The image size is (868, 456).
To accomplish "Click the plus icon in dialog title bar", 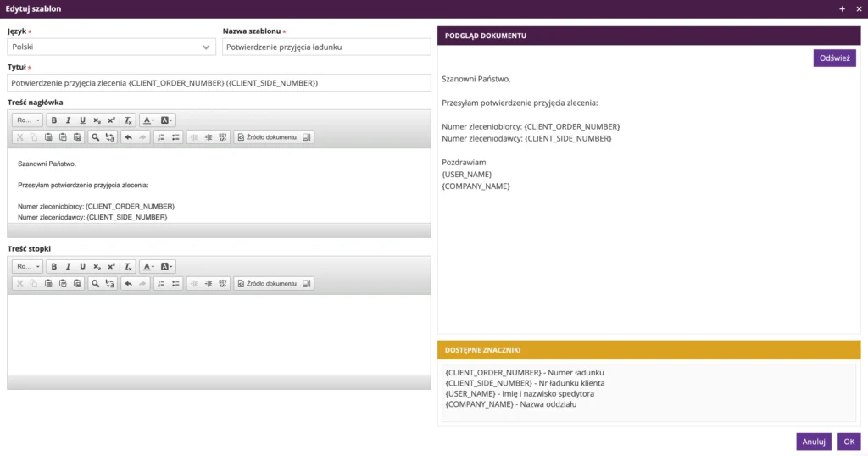I will click(842, 8).
